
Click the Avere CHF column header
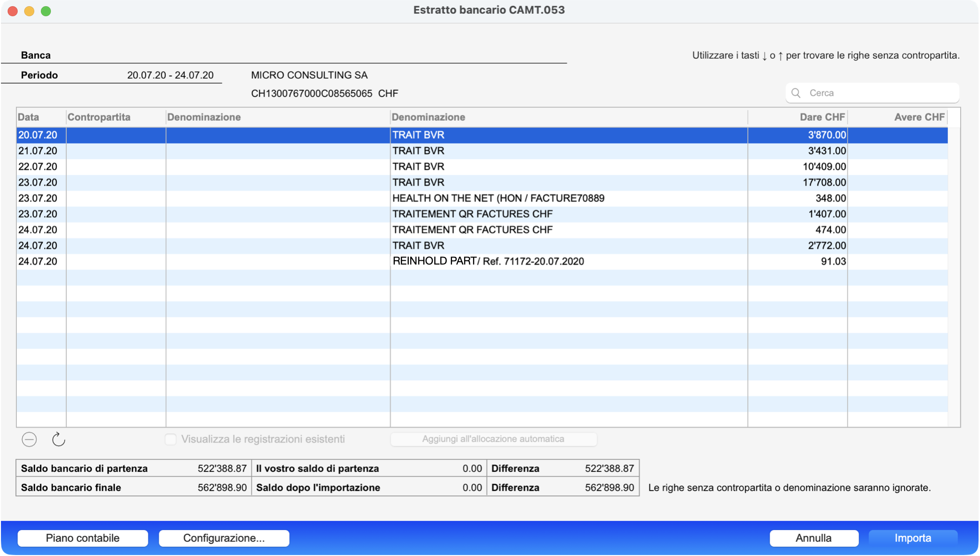(x=918, y=117)
